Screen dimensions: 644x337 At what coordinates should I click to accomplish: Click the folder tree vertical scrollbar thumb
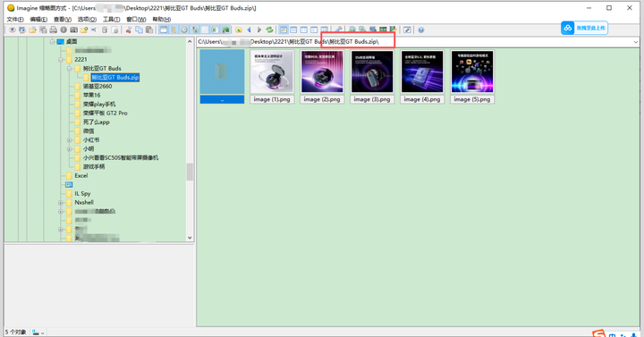point(190,172)
